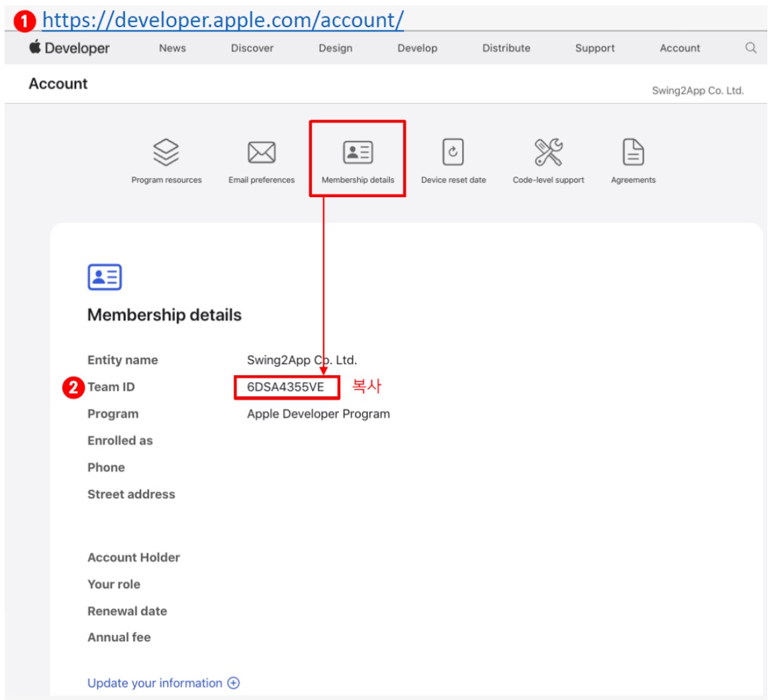
Task: Open the Support menu
Action: click(595, 48)
